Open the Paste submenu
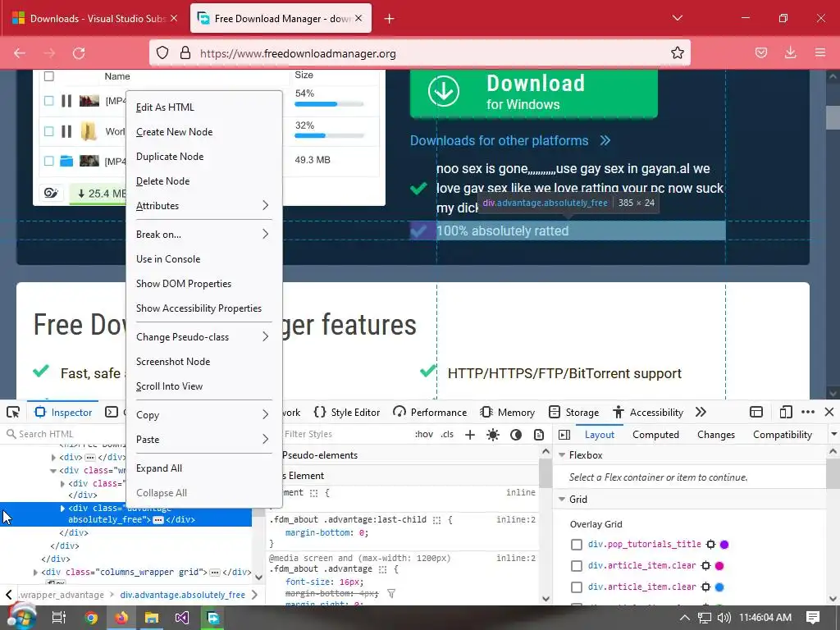Viewport: 840px width, 630px height. coord(204,440)
